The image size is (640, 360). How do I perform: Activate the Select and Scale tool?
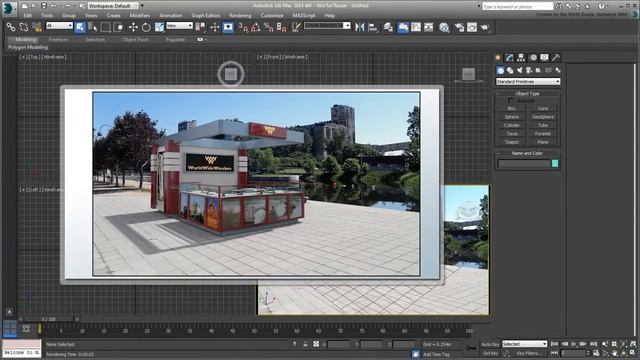pyautogui.click(x=159, y=27)
